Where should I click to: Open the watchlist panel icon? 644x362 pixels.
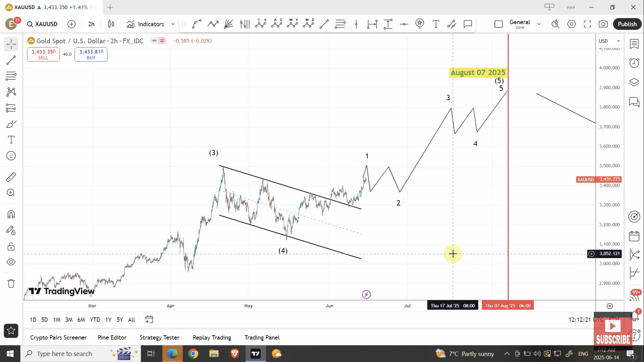(634, 44)
